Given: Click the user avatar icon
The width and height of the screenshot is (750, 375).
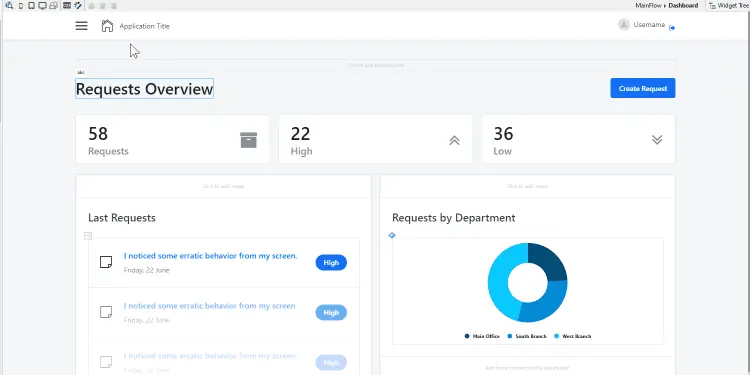Looking at the screenshot, I should 624,24.
